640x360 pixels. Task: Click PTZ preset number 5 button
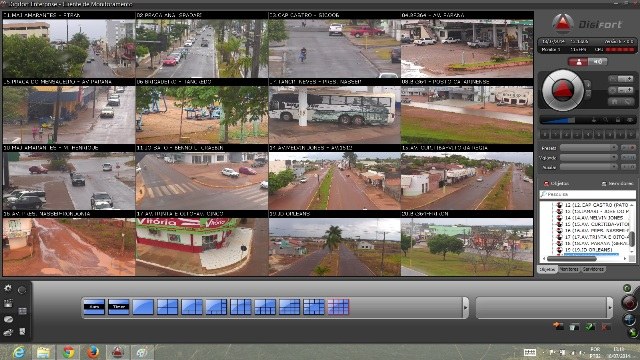pyautogui.click(x=599, y=134)
